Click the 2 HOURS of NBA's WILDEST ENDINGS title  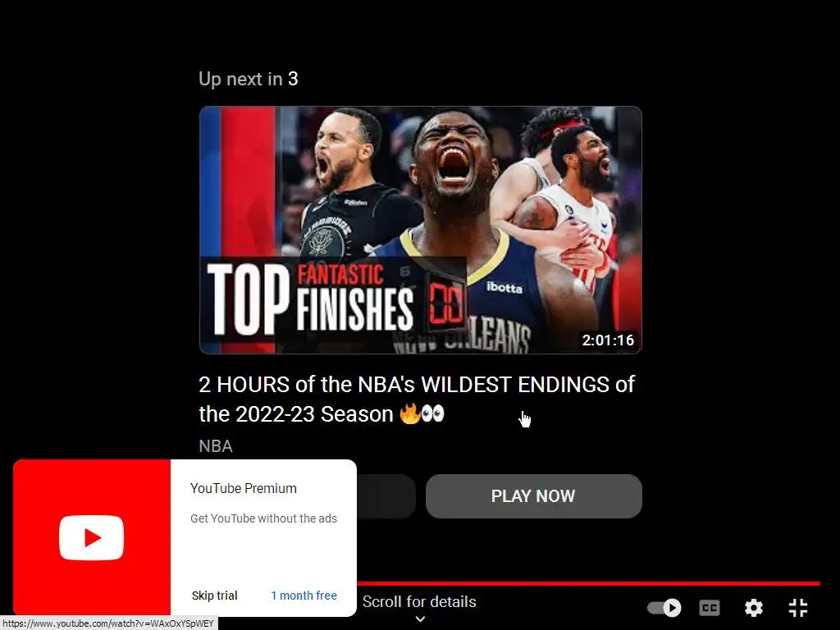click(417, 399)
